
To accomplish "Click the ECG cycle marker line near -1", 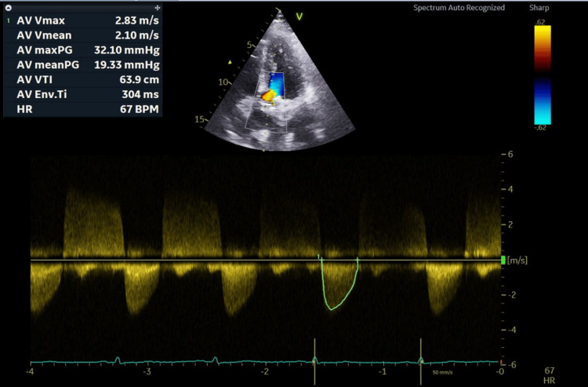I will 421,361.
